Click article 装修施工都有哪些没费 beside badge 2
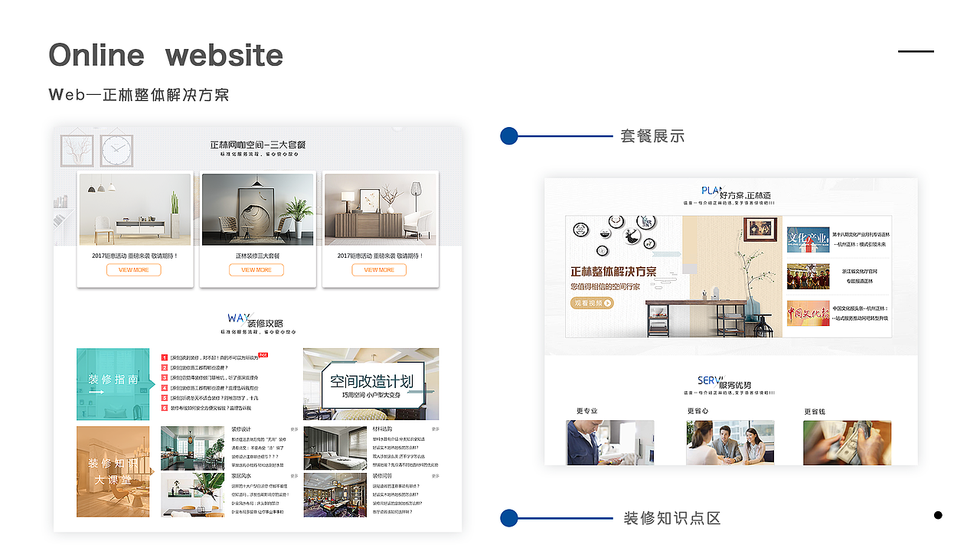The height and width of the screenshot is (551, 980). pos(201,367)
